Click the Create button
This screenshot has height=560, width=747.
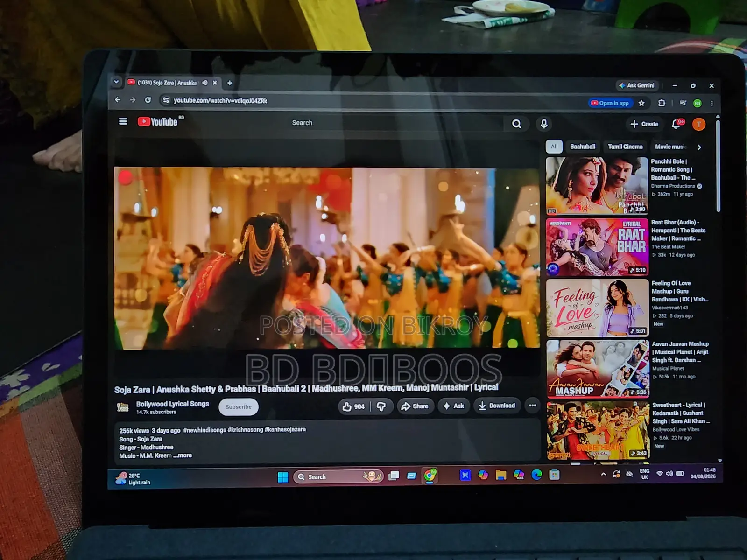pos(644,124)
